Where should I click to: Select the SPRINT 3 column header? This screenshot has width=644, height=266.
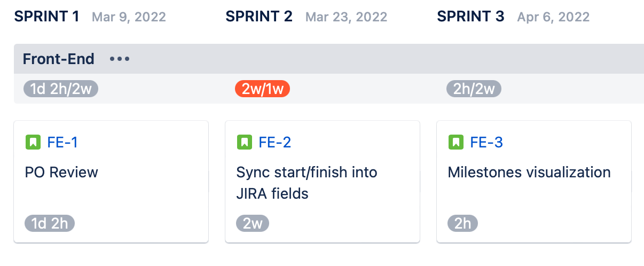point(470,17)
